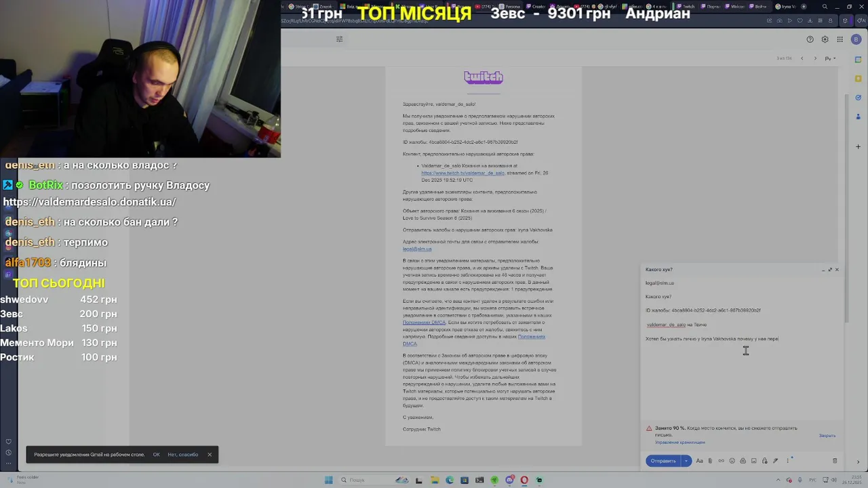Viewport: 868px width, 488px height.
Task: Insert signature with the pen icon
Action: click(x=775, y=461)
